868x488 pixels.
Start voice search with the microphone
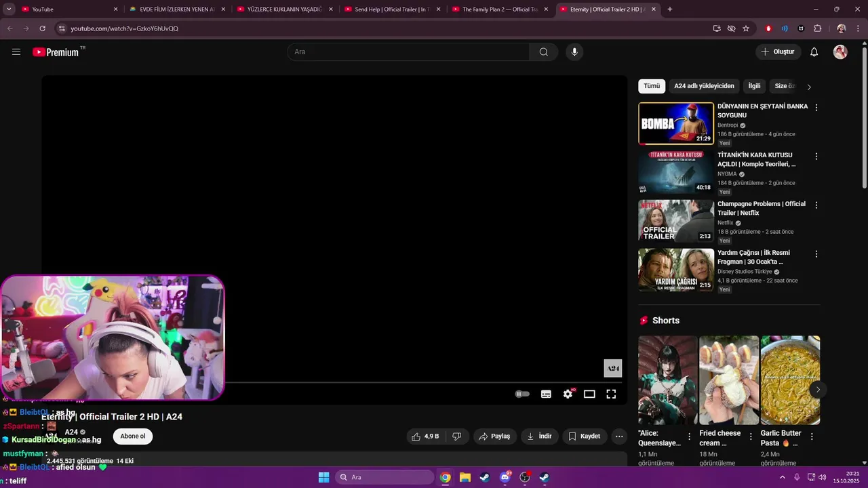point(574,52)
